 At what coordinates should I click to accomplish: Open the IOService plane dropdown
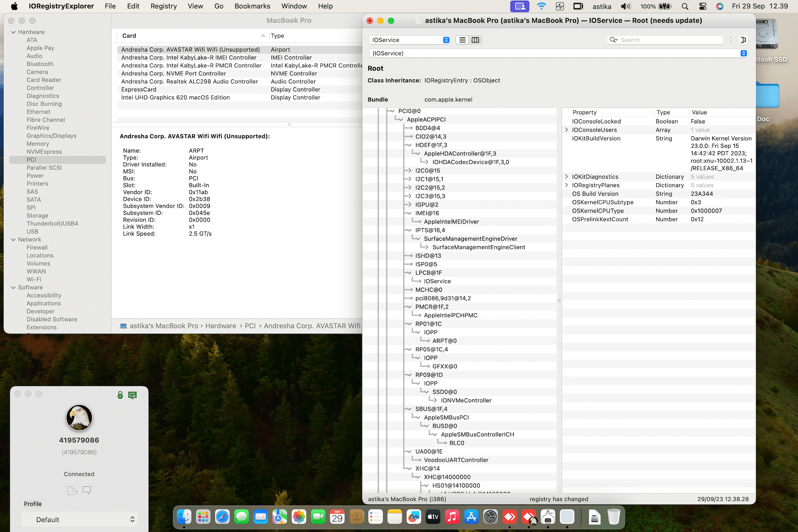click(410, 40)
